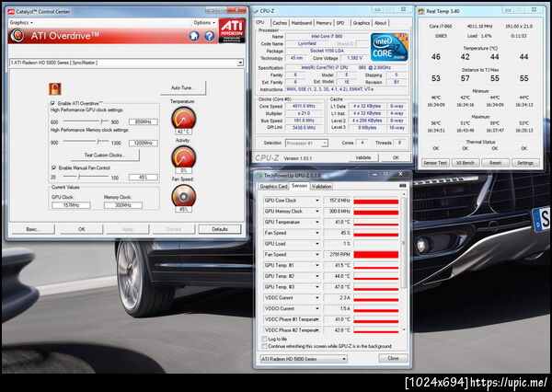
Task: Click Validate button in CPU-Z
Action: point(363,157)
